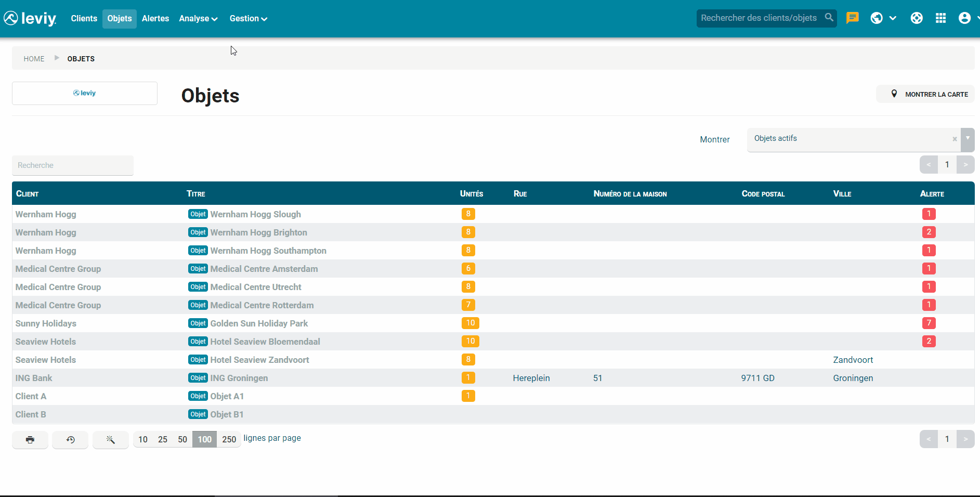Select 100 lines per page
The width and height of the screenshot is (980, 497).
(205, 439)
